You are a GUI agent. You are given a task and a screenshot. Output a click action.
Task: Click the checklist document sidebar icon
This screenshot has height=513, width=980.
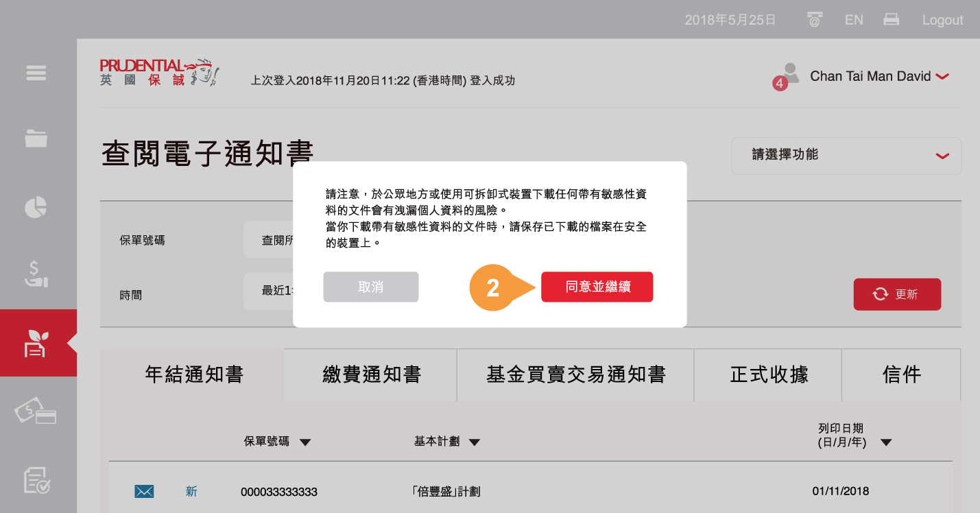[x=36, y=481]
